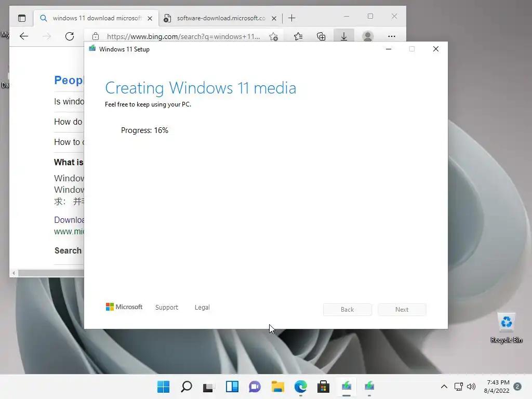View site information lock icon
This screenshot has height=399, width=532.
tap(96, 36)
